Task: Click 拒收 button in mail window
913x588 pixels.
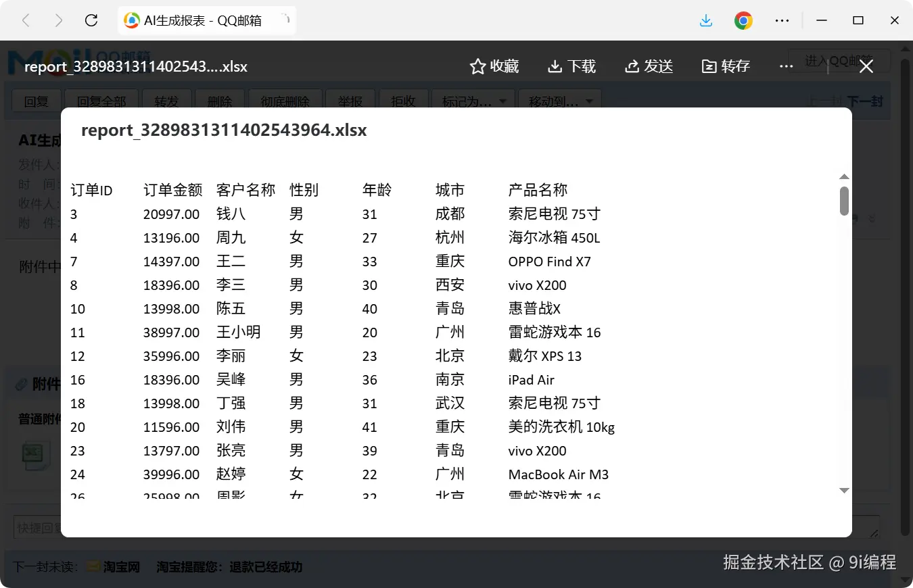Action: (403, 101)
